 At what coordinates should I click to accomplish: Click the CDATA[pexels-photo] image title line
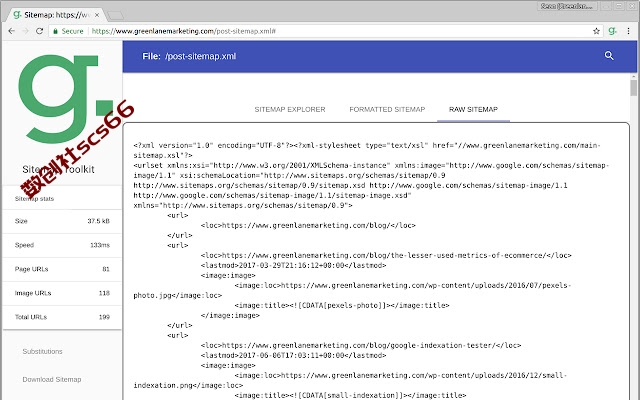point(342,305)
